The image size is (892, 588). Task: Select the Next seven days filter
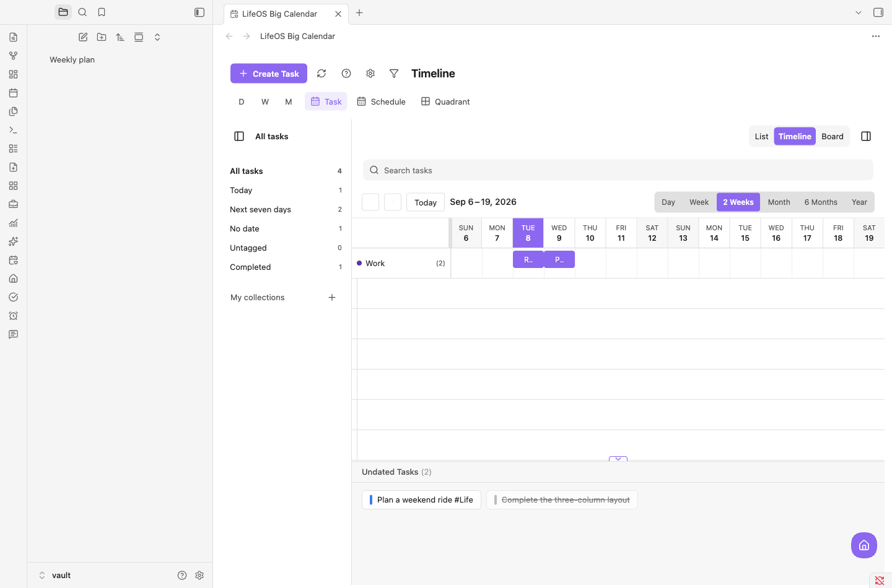(x=286, y=210)
